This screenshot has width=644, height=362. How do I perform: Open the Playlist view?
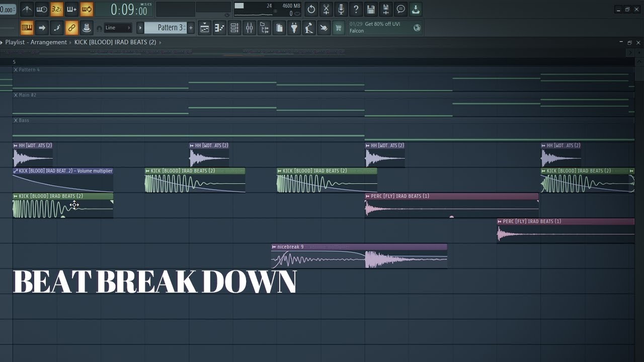pyautogui.click(x=205, y=28)
